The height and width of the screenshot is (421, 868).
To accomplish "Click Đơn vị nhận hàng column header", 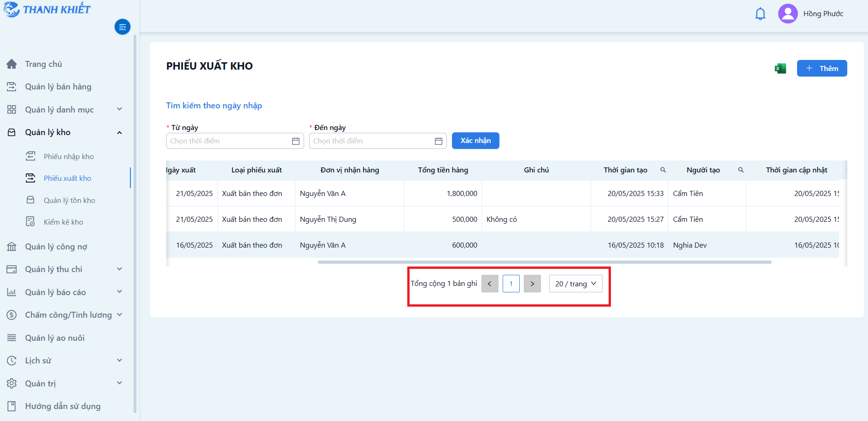I will click(x=350, y=170).
